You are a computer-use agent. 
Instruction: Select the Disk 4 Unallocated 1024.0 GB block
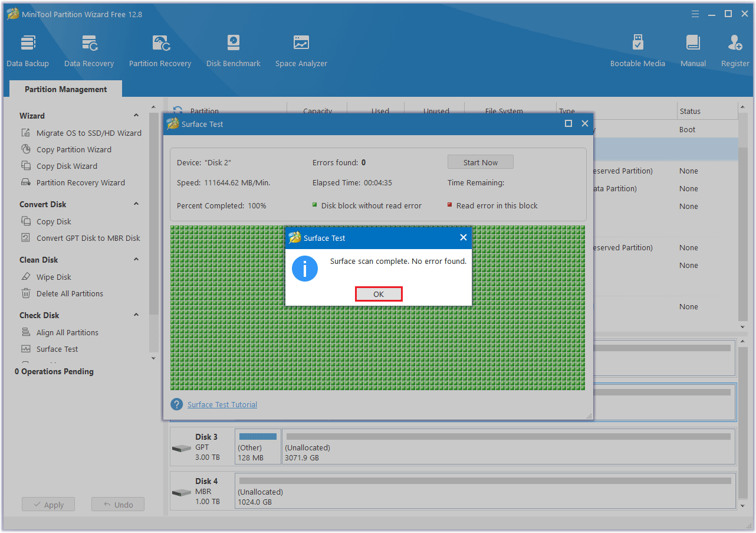point(485,491)
